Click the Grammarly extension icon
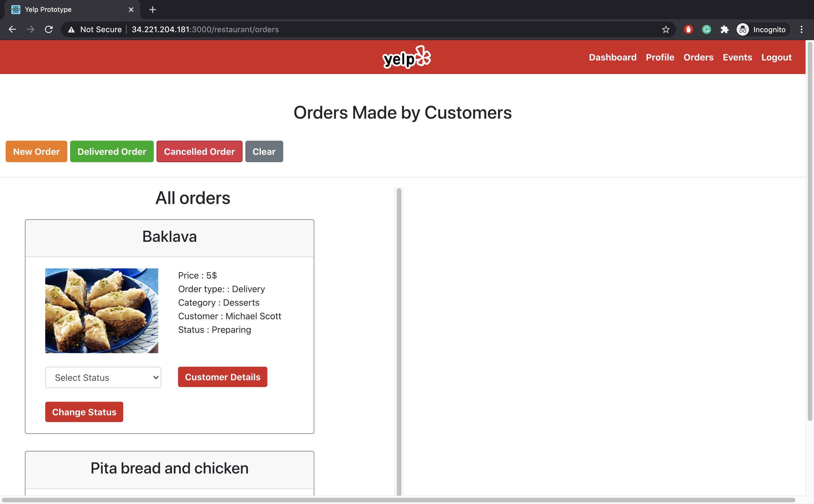Viewport: 814px width, 504px height. (x=706, y=29)
